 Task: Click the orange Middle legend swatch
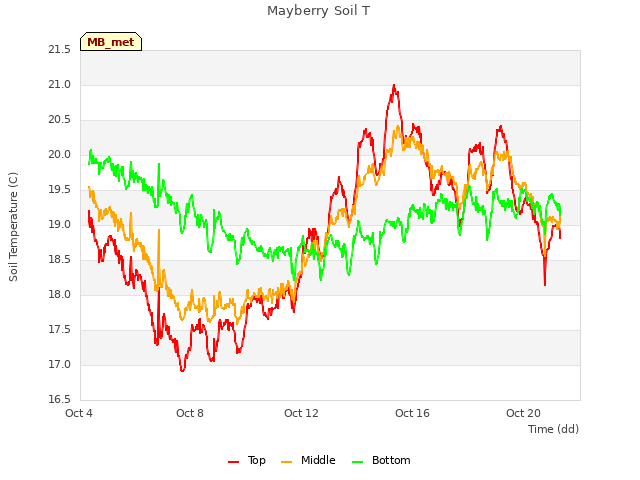click(287, 462)
